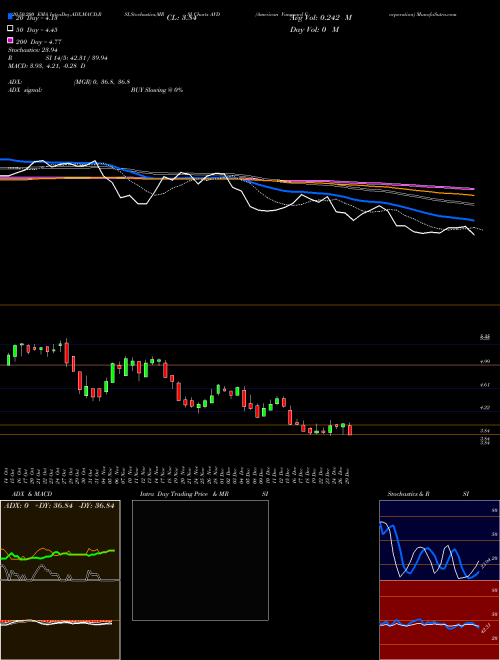Select the '20 Day = 4.13' label
Viewport: 500px width, 660px height.
pos(36,18)
